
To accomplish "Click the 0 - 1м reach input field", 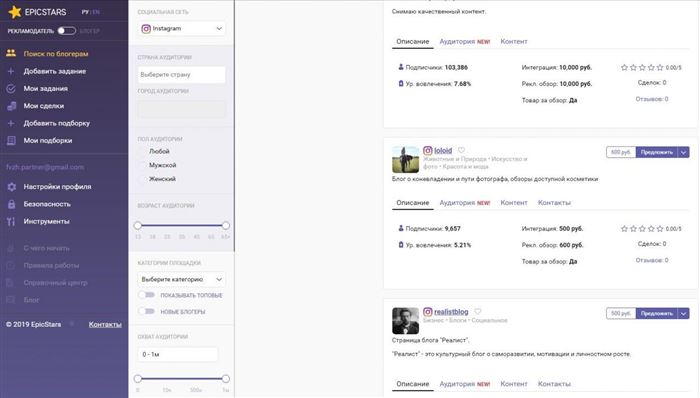I will (x=178, y=354).
